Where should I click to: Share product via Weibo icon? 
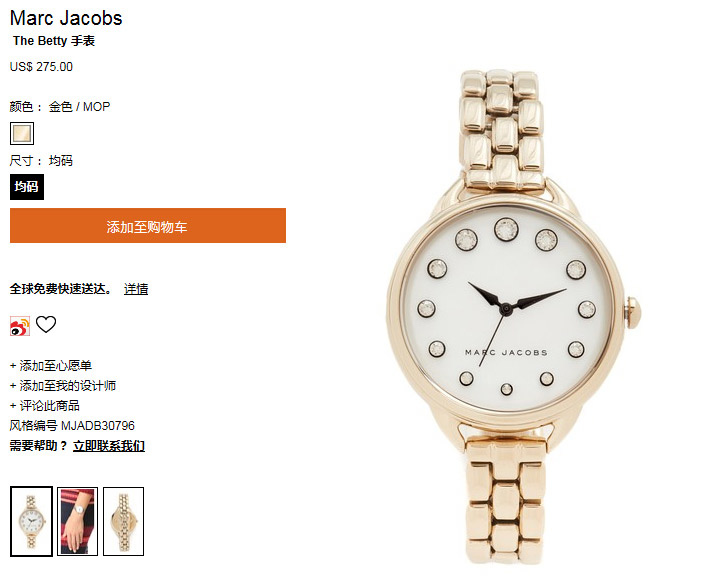(x=20, y=326)
